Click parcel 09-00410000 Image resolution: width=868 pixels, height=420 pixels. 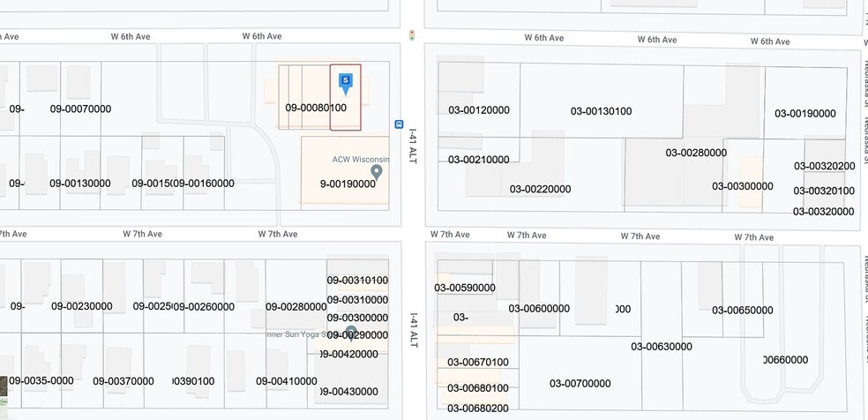click(287, 381)
